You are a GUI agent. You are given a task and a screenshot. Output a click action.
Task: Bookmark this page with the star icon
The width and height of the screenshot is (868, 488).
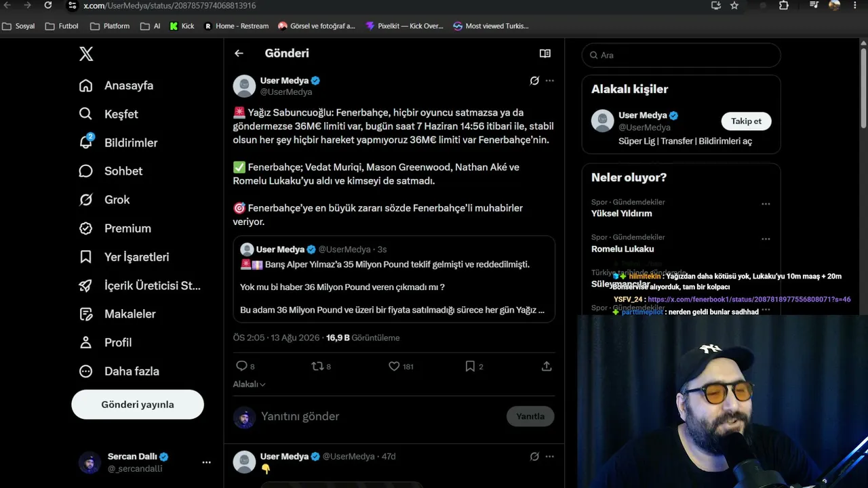734,5
